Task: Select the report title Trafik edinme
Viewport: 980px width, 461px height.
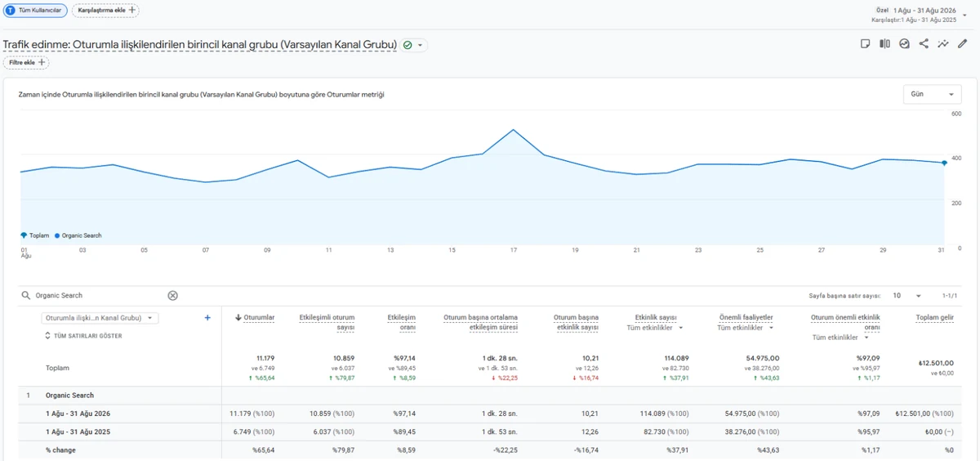Action: [x=200, y=44]
